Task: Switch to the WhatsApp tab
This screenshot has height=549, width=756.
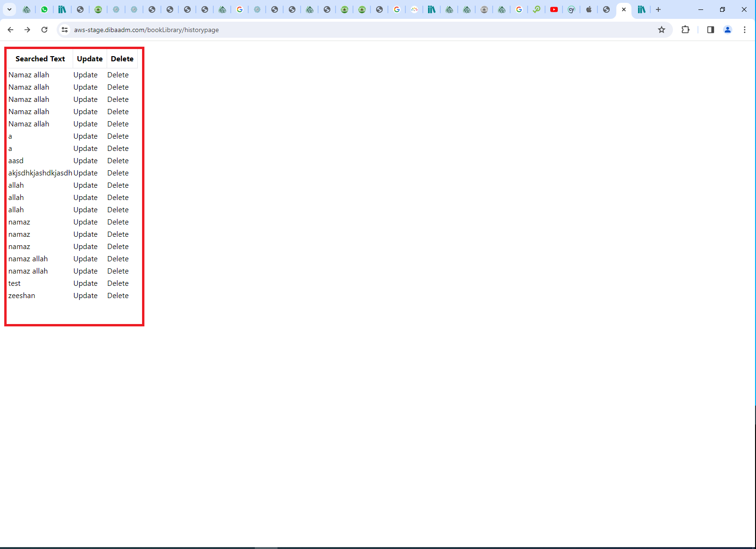Action: point(44,9)
